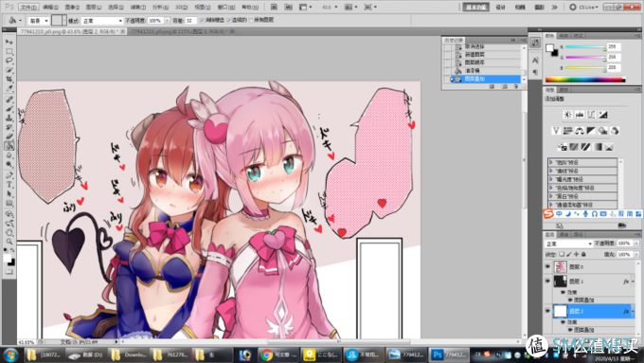Hide 图层 2 with its eye icon
Image resolution: width=644 pixels, height=363 pixels.
click(547, 311)
